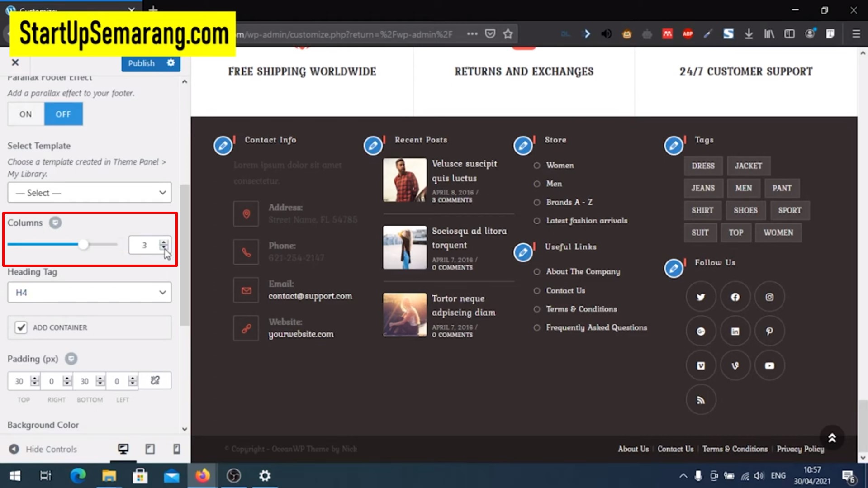Edit the Follow Us widget pencil
This screenshot has width=868, height=488.
[674, 268]
